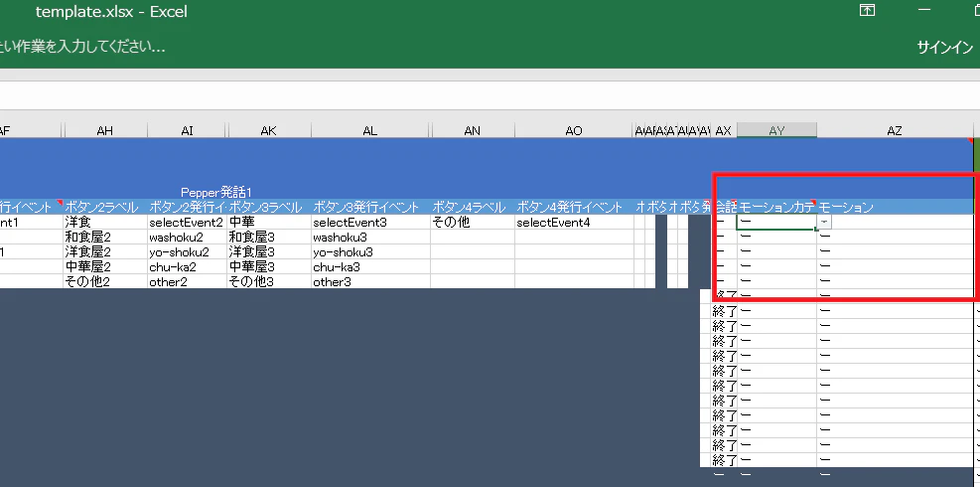
Task: Click the yo-shoku2 cell
Action: pos(187,252)
